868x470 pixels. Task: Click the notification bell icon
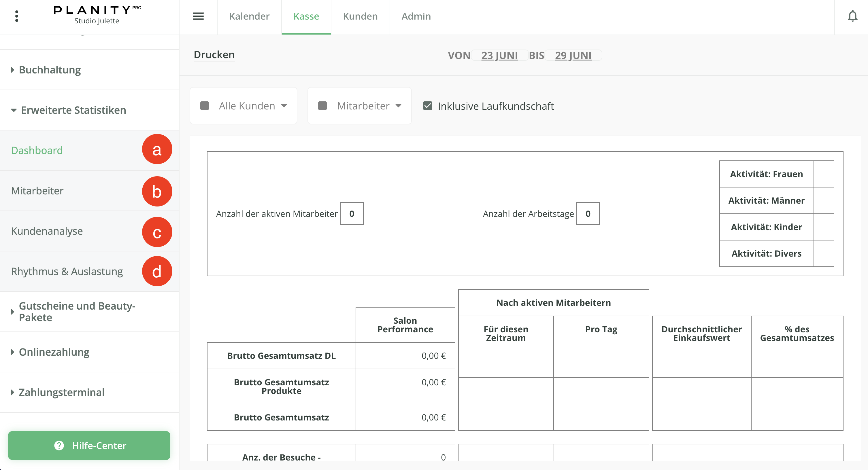(x=852, y=16)
